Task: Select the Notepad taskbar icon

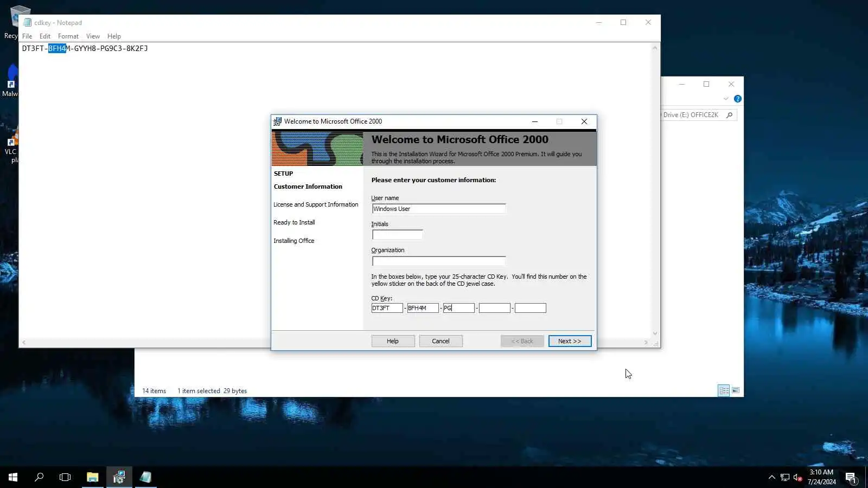Action: 146,477
